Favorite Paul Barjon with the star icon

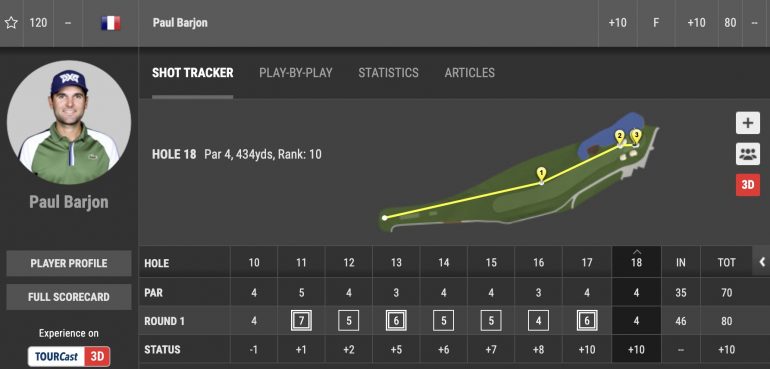(x=11, y=23)
